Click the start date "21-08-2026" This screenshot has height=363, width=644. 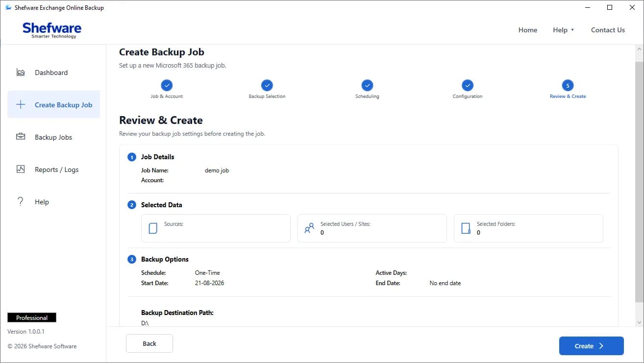(x=209, y=283)
